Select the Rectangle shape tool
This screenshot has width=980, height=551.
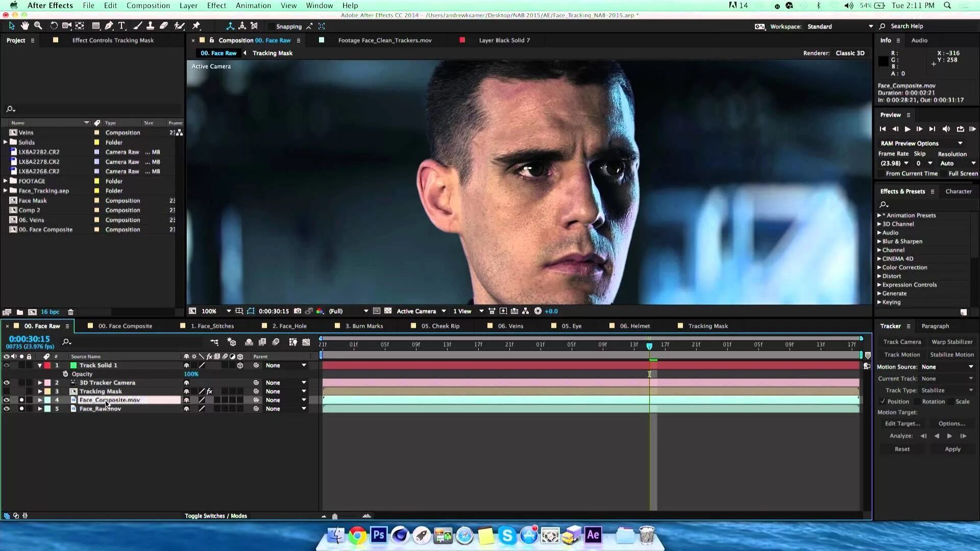(x=95, y=26)
